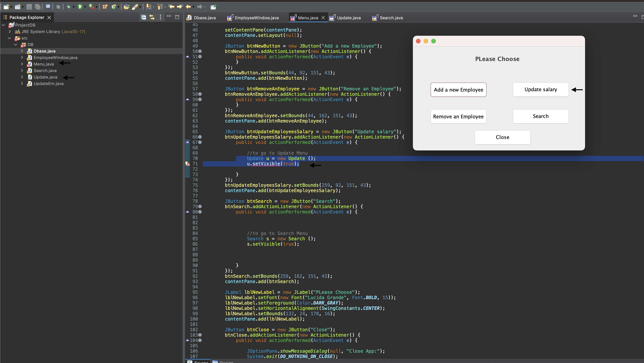
Task: Click the New Java Class icon
Action: point(114,7)
